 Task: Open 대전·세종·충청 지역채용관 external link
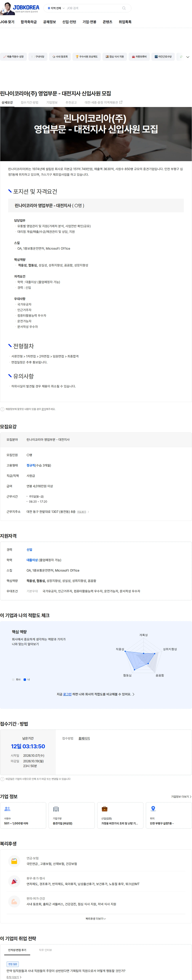click(x=103, y=102)
